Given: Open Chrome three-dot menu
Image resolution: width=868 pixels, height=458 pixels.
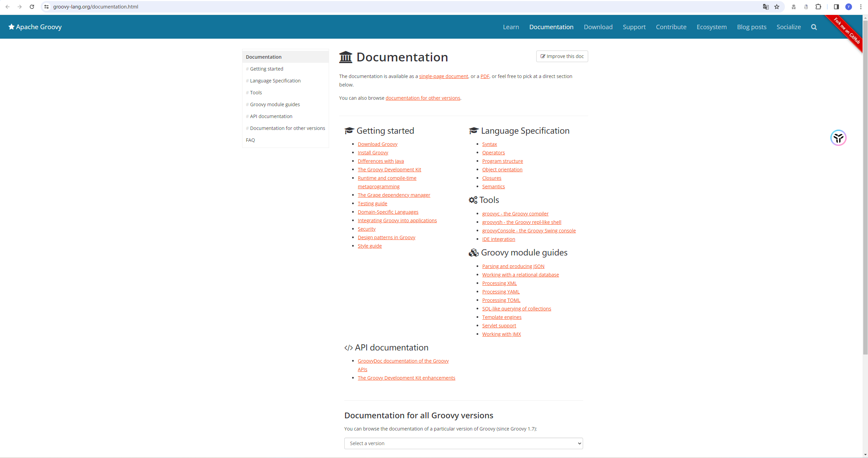Looking at the screenshot, I should tap(861, 7).
